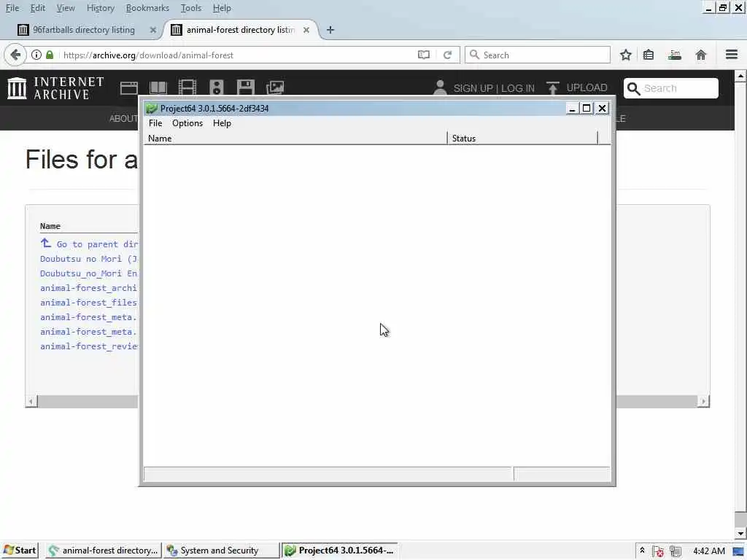Click LOG IN link
Screen dimensions: 747x560
[x=518, y=88]
